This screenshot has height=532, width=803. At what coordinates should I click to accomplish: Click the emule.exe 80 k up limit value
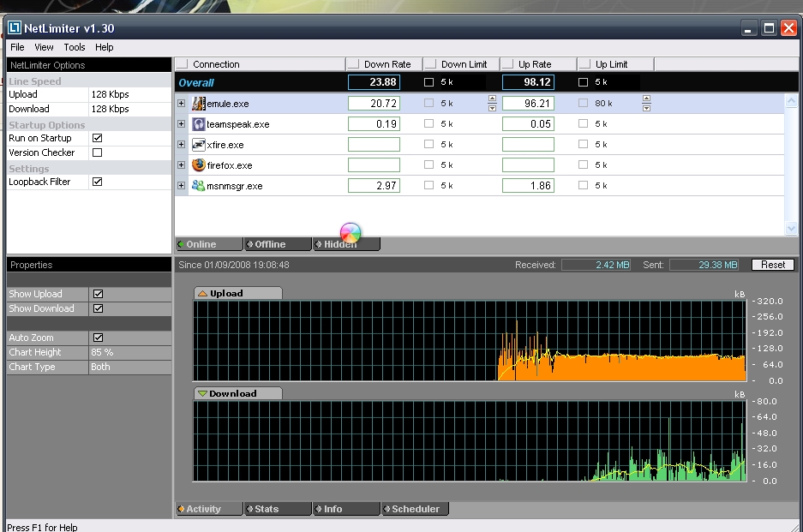tap(603, 104)
